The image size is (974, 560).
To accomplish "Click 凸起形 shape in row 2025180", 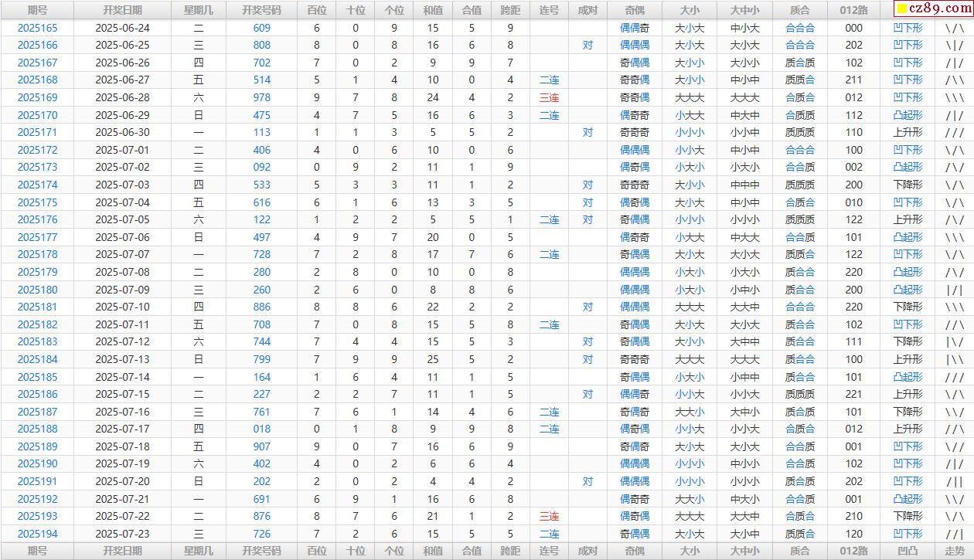I will click(908, 290).
